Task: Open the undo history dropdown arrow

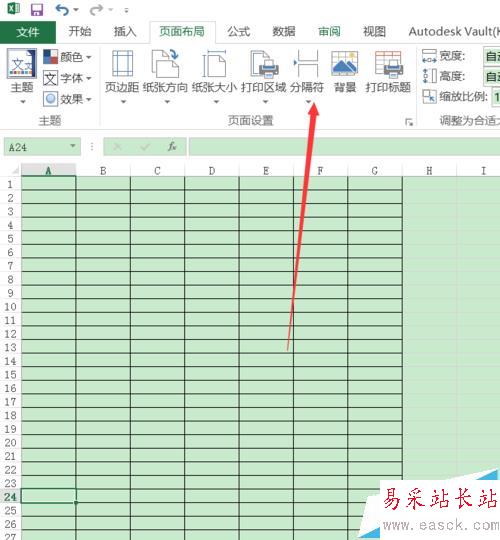Action: 76,10
